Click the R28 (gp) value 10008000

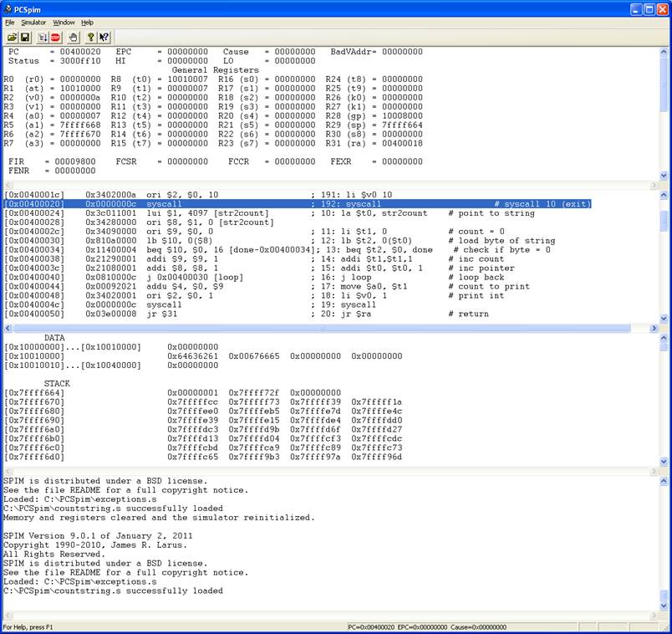[402, 115]
